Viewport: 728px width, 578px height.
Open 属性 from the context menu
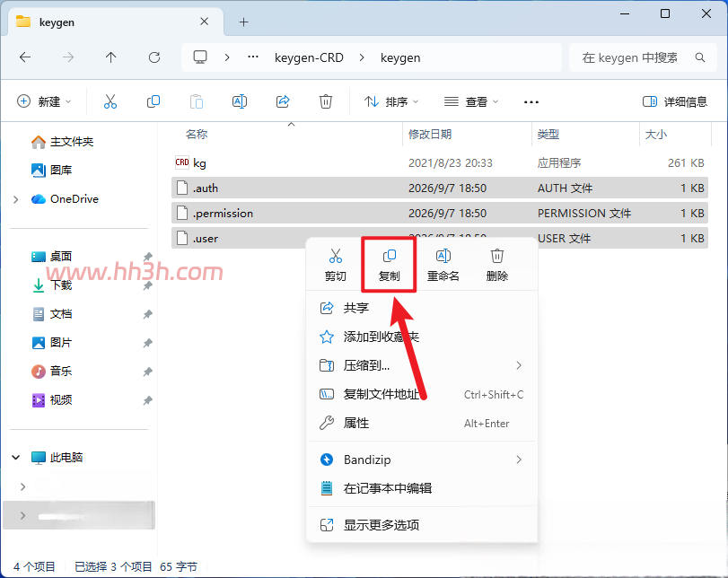(x=422, y=423)
